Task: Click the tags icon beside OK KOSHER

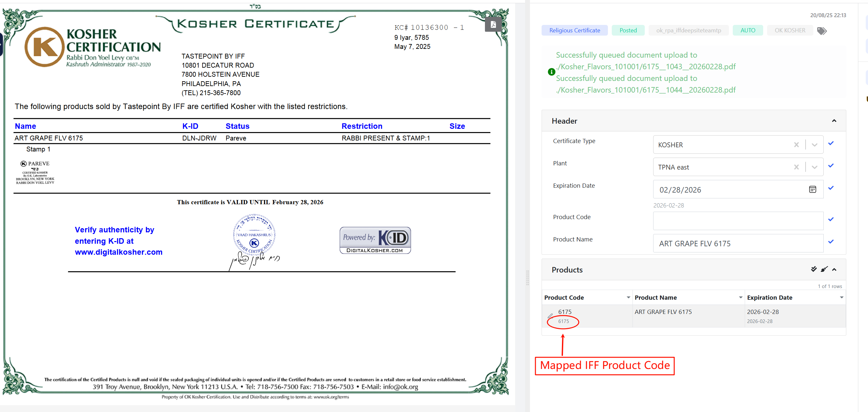Action: pyautogui.click(x=822, y=31)
